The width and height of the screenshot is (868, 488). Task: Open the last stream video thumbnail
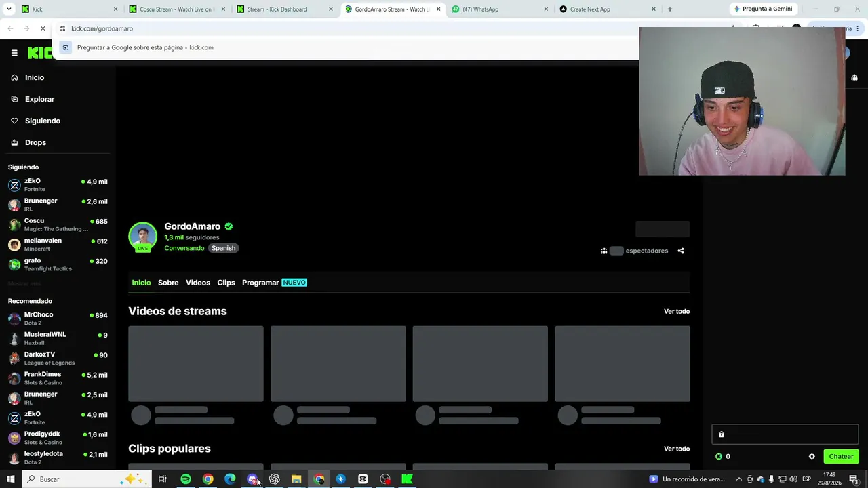[623, 364]
